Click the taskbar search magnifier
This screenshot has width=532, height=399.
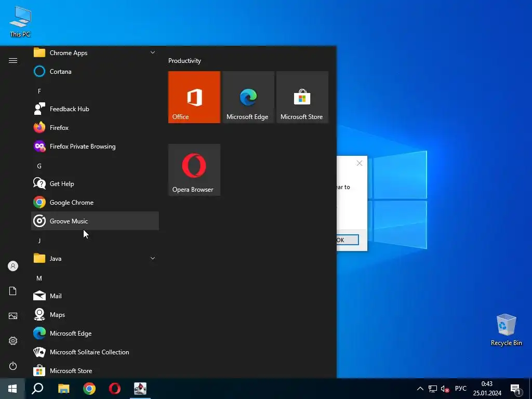(x=37, y=389)
